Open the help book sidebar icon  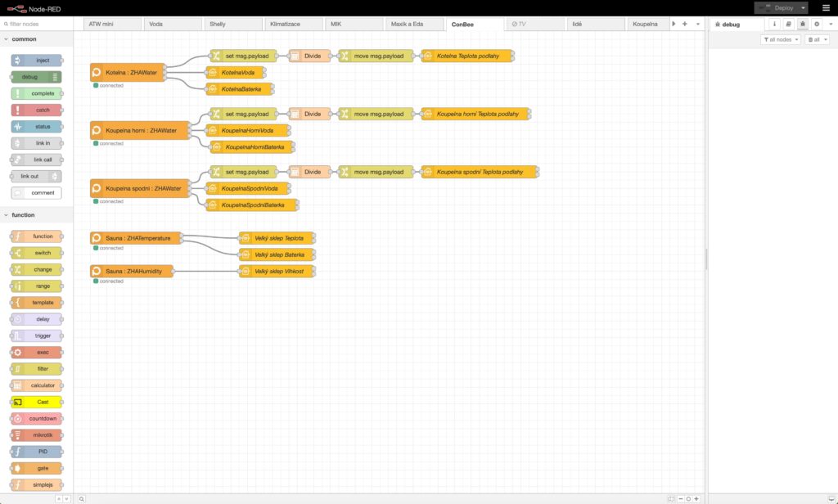pyautogui.click(x=788, y=24)
